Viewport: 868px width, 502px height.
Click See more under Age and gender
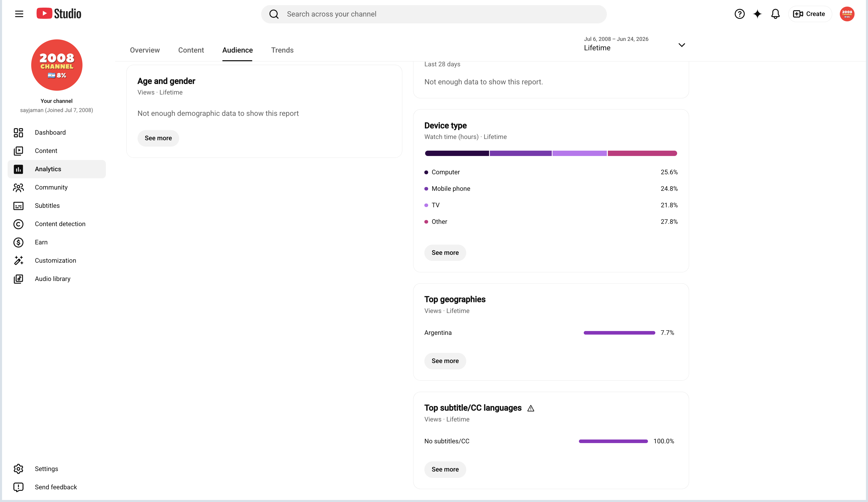point(158,138)
